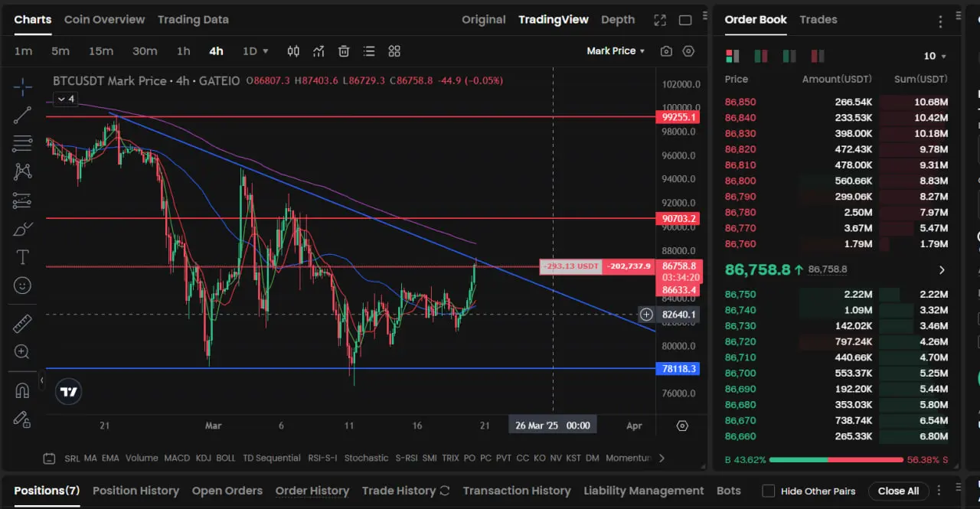Expand the indicator legend showing 4
Screen dimensions: 980x509
(64, 99)
